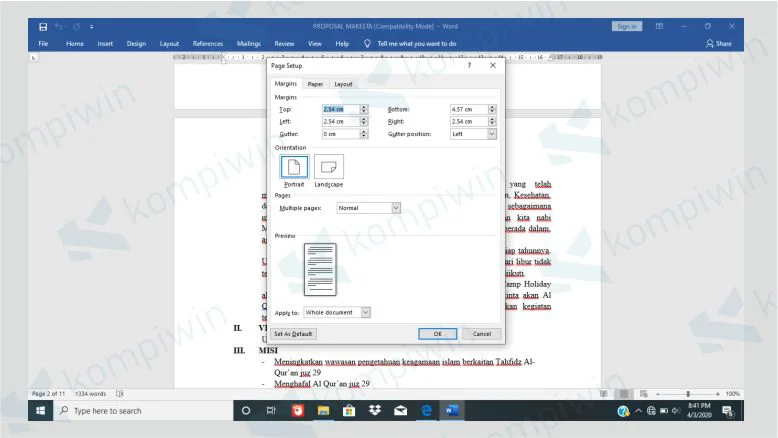
Task: Switch to the Home ribbon tab
Action: [75, 44]
